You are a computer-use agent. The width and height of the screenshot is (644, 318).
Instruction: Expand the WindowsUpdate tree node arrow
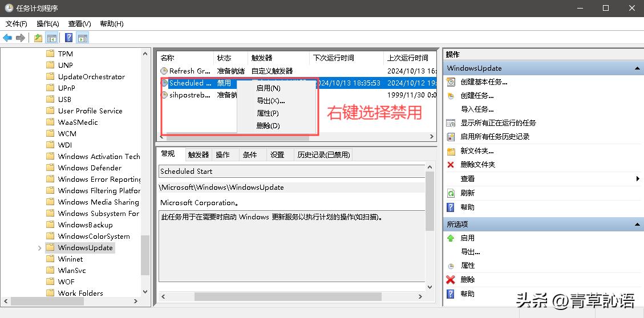tap(40, 248)
